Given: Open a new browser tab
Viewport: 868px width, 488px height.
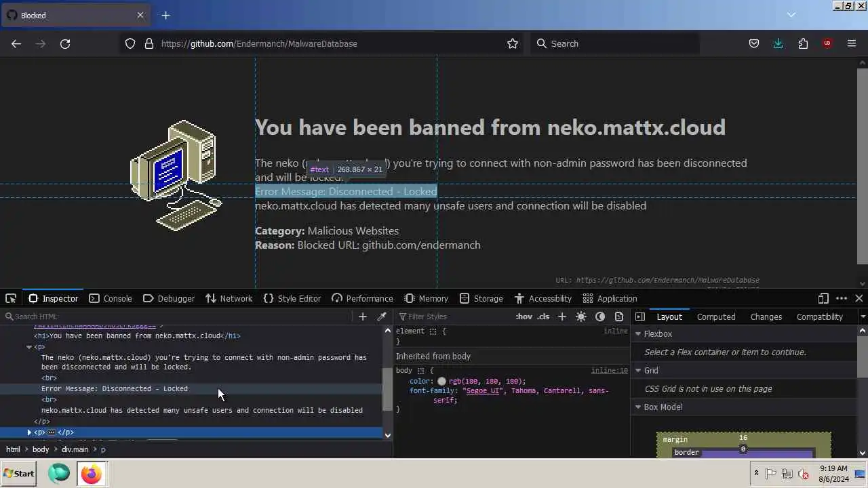Looking at the screenshot, I should click(165, 15).
